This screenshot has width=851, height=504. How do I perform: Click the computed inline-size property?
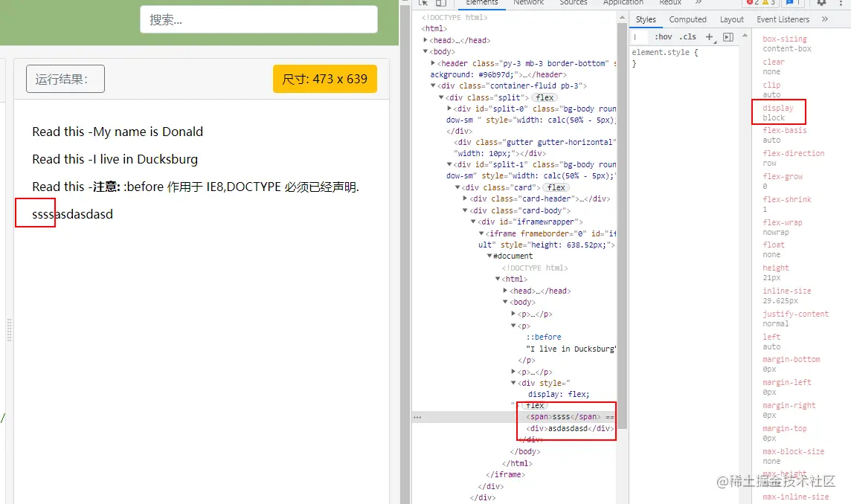(x=786, y=291)
